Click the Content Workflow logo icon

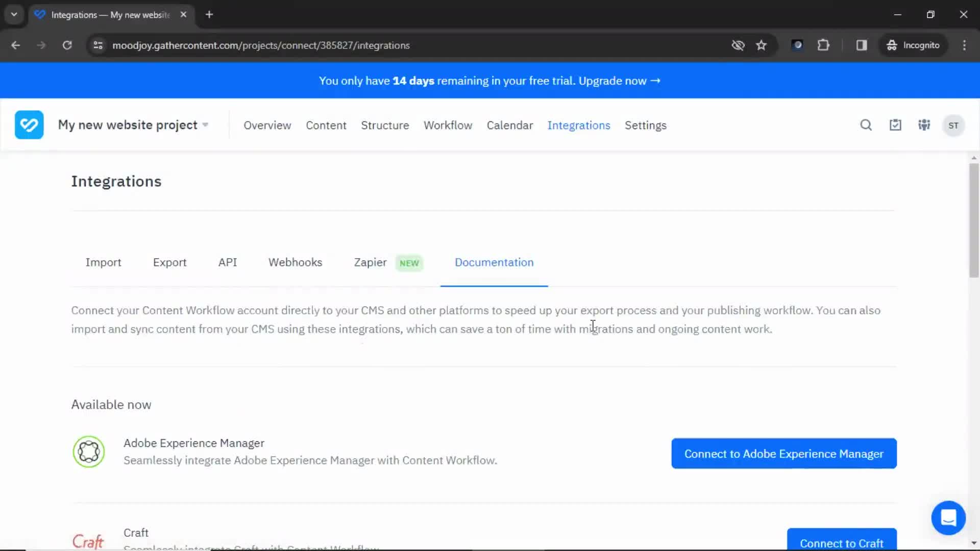pyautogui.click(x=29, y=125)
